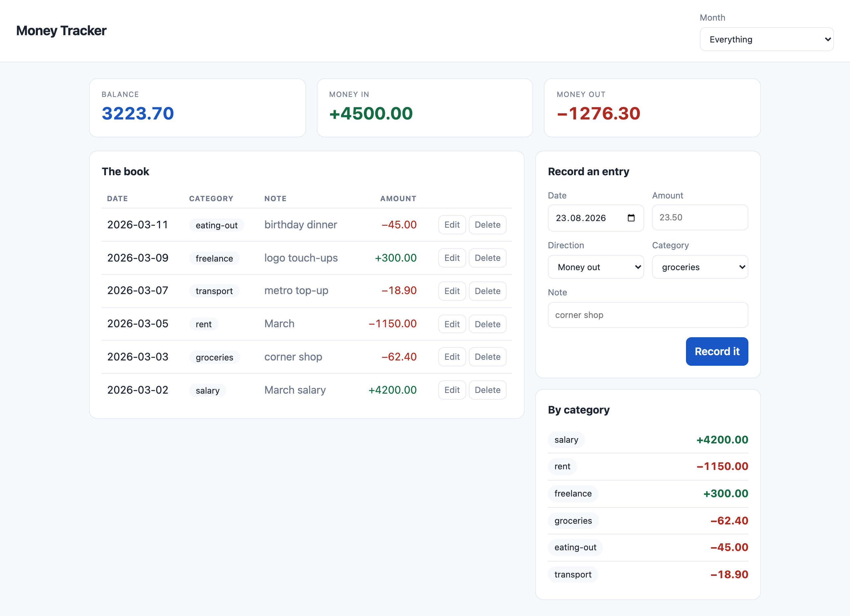
Task: Click the Money Tracker title
Action: tap(61, 31)
